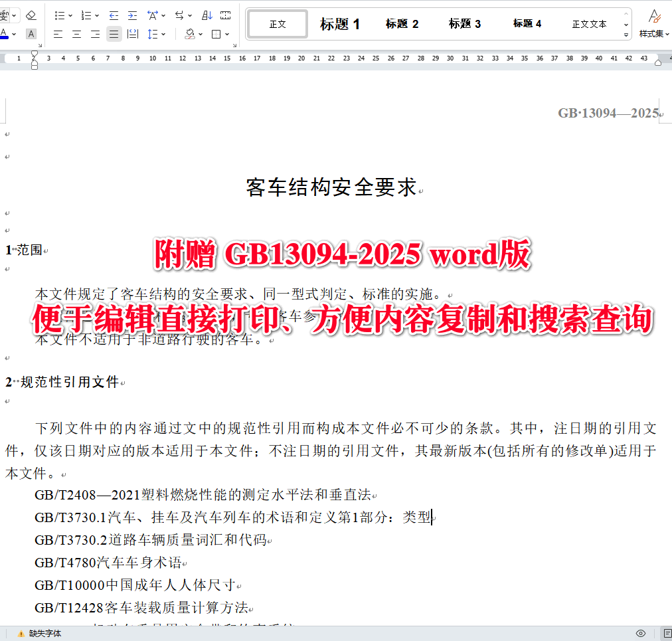This screenshot has width=672, height=641.
Task: Apply the 标题 1 heading style
Action: tap(339, 23)
